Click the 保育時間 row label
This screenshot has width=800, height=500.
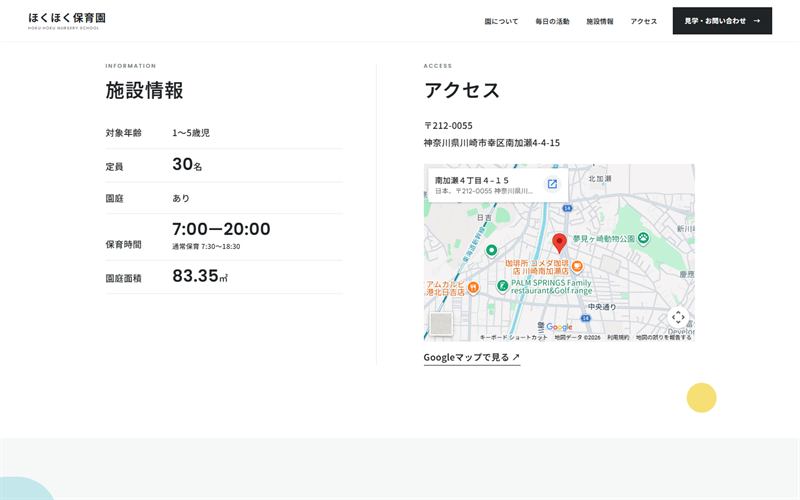pyautogui.click(x=123, y=244)
